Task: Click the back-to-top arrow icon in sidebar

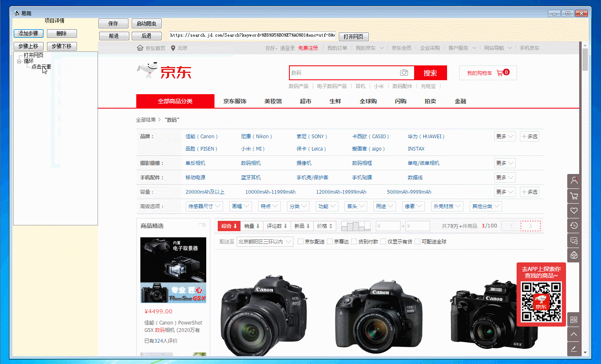Action: 574,334
